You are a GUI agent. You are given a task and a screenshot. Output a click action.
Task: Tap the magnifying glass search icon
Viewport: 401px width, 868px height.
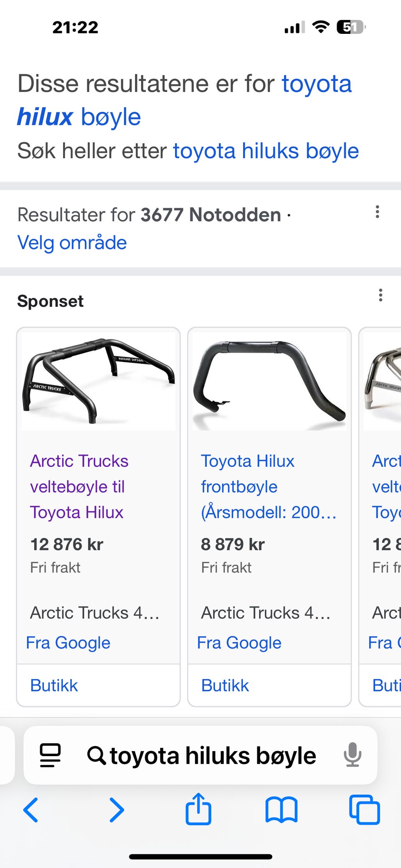click(96, 755)
